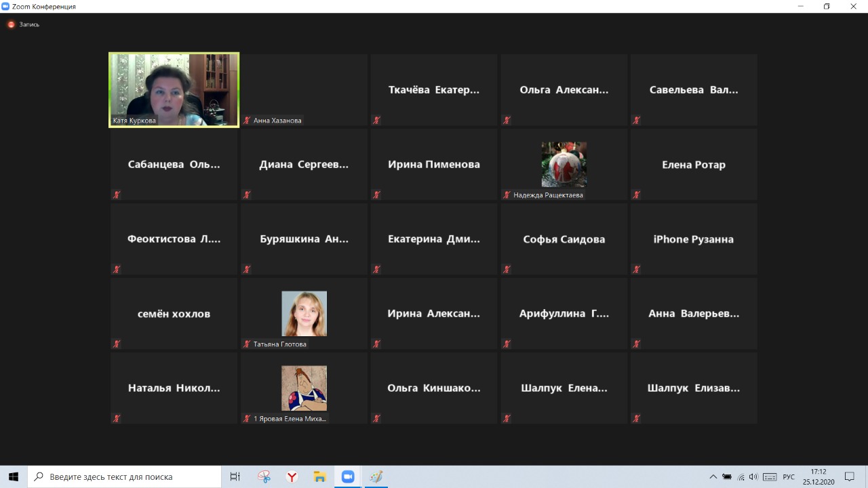Open the Windows Start menu
The image size is (868, 488).
tap(14, 476)
